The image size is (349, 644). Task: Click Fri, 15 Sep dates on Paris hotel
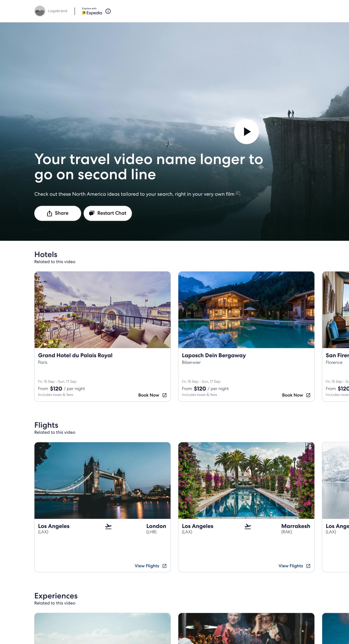57,382
